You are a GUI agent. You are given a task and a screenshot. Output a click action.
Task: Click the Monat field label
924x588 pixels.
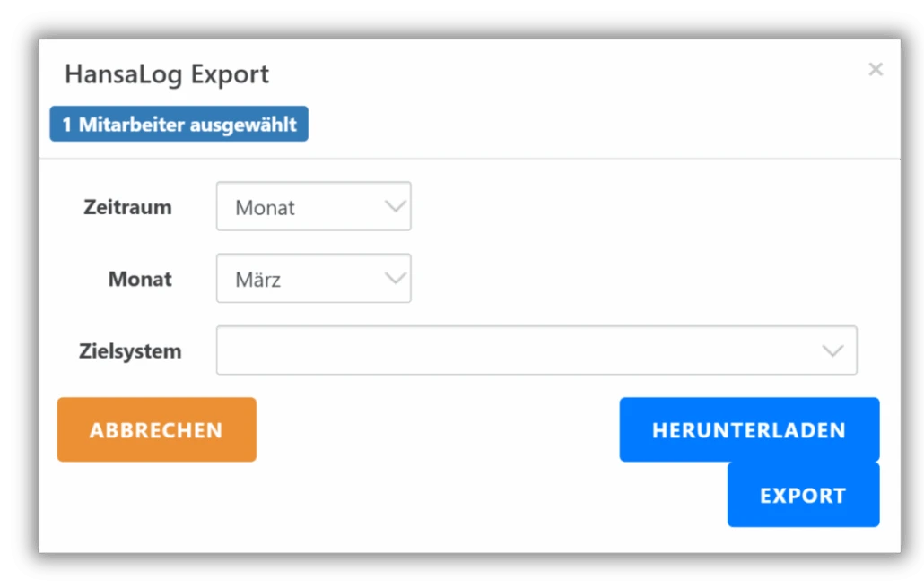tap(140, 279)
